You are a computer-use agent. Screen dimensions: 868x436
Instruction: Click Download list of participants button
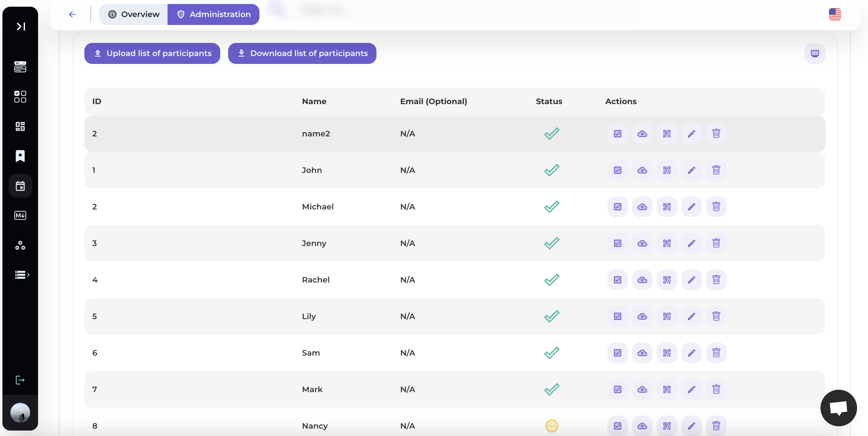click(302, 53)
